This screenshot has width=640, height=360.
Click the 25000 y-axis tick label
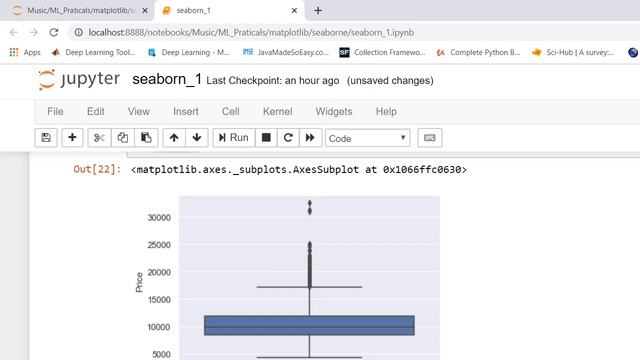tap(159, 245)
